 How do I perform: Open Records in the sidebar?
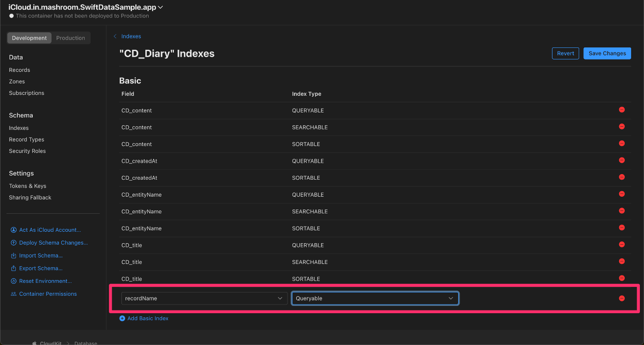tap(19, 70)
